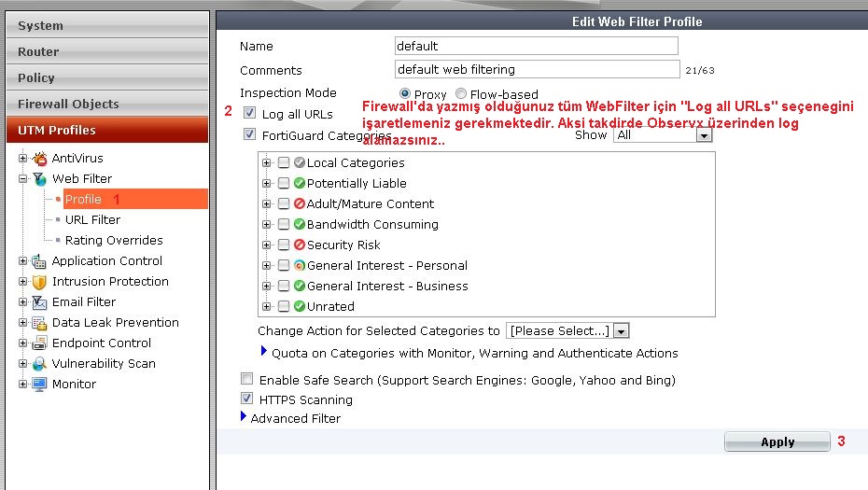Expand Unrated category tree node
The height and width of the screenshot is (490, 868).
(x=266, y=306)
